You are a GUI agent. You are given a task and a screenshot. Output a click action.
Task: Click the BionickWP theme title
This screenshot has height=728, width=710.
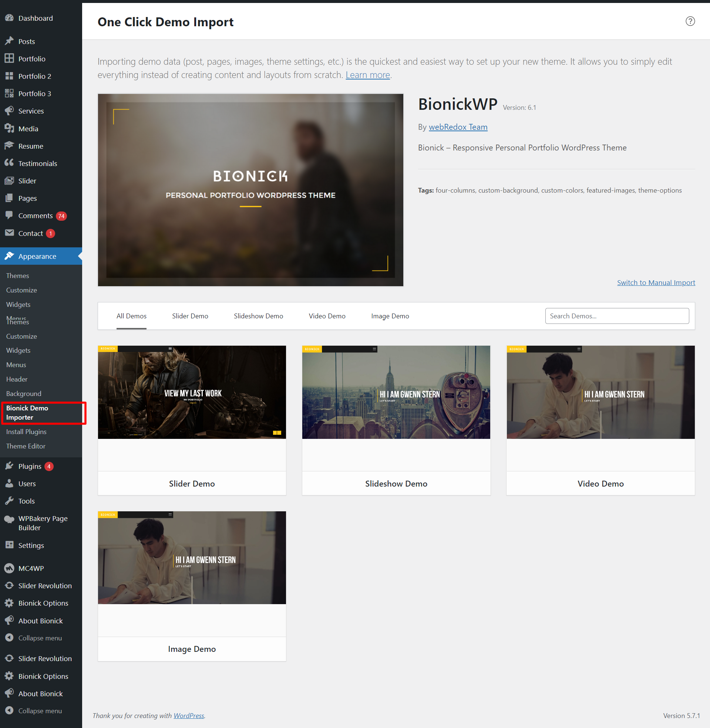pyautogui.click(x=458, y=104)
